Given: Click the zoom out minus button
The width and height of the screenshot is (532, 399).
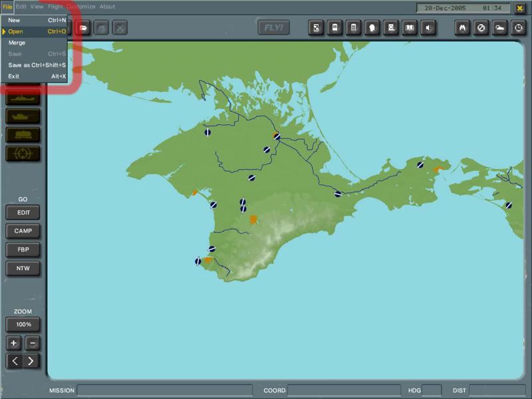Looking at the screenshot, I should (x=32, y=343).
